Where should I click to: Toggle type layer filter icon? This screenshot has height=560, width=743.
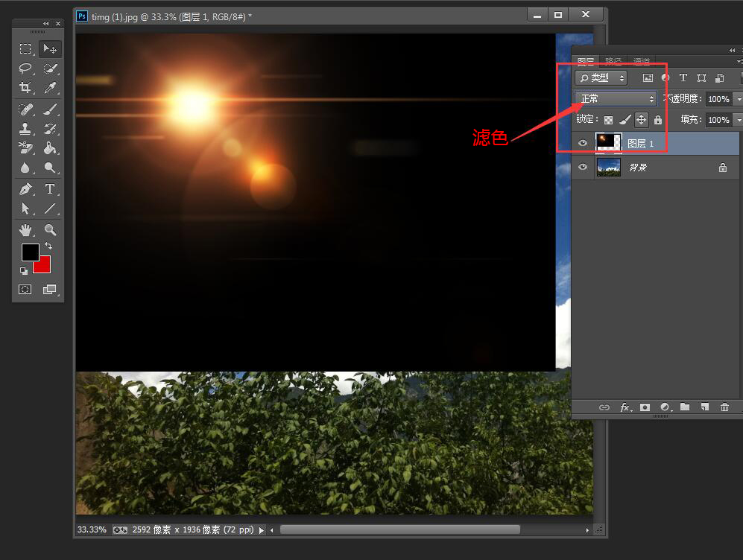tap(683, 77)
